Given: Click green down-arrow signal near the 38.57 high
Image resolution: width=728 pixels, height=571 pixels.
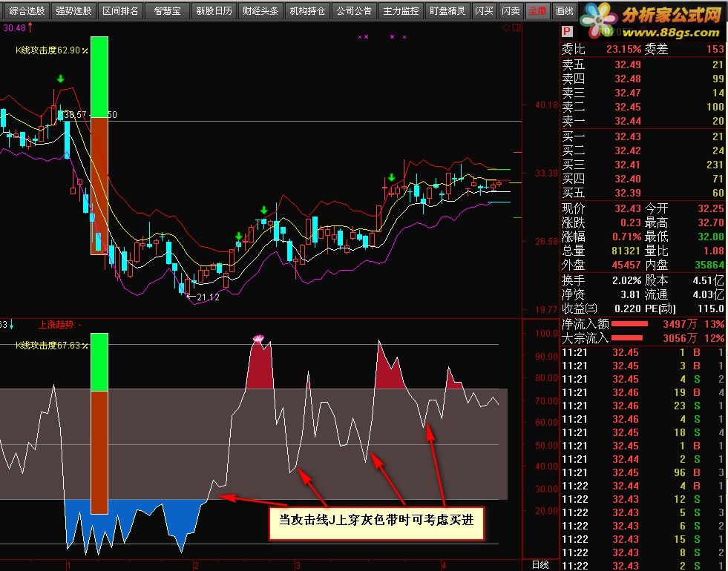Looking at the screenshot, I should [60, 79].
